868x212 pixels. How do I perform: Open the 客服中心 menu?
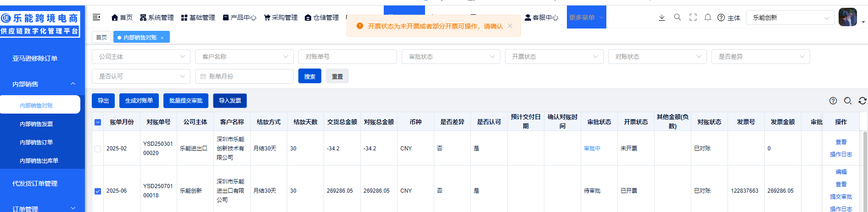pyautogui.click(x=541, y=17)
